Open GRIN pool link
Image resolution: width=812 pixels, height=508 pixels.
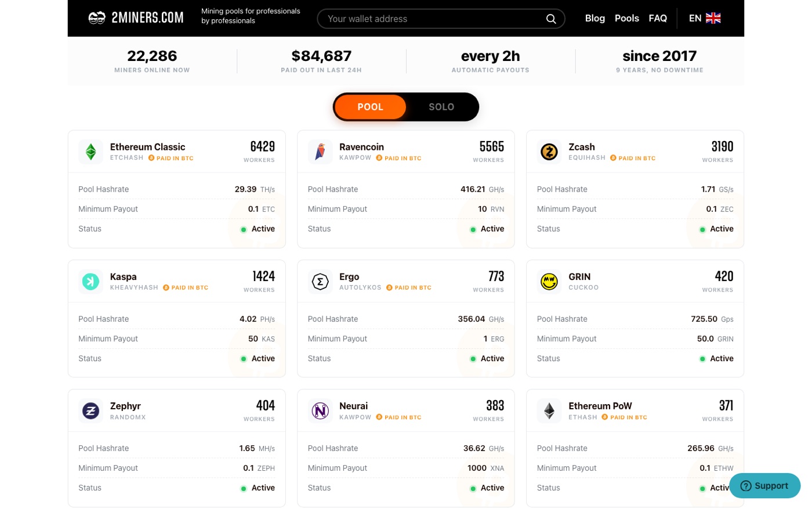[579, 277]
